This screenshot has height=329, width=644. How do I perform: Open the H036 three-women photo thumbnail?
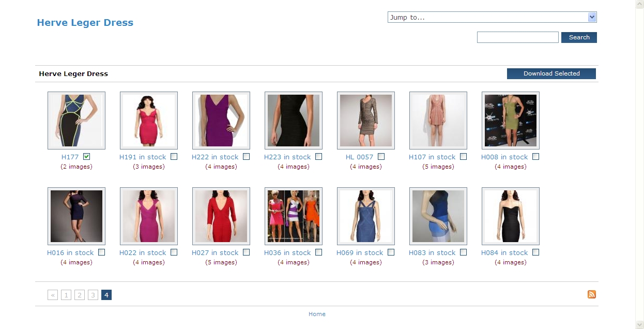tap(294, 216)
